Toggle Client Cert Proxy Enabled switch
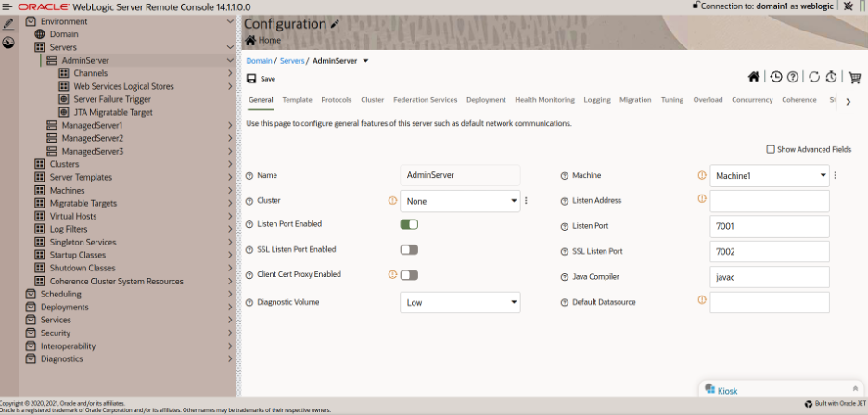This screenshot has width=868, height=415. click(x=409, y=275)
